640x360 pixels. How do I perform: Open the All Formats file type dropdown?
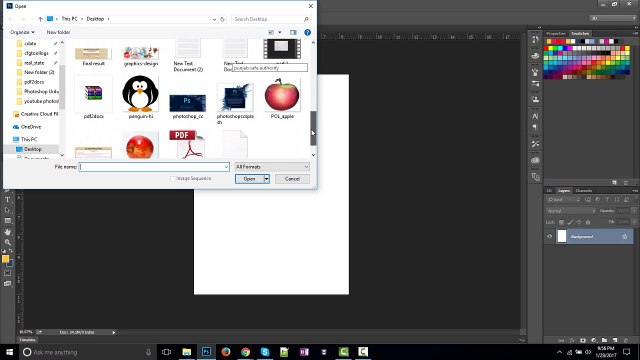pos(272,167)
